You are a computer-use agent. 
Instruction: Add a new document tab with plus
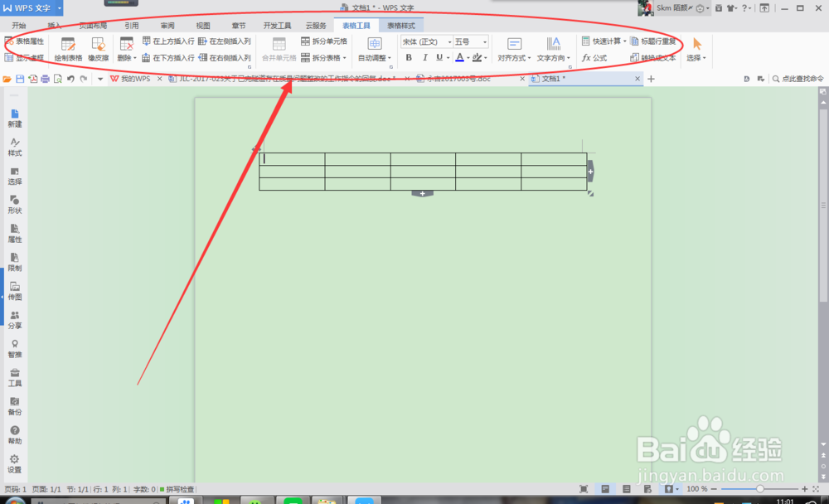(651, 79)
